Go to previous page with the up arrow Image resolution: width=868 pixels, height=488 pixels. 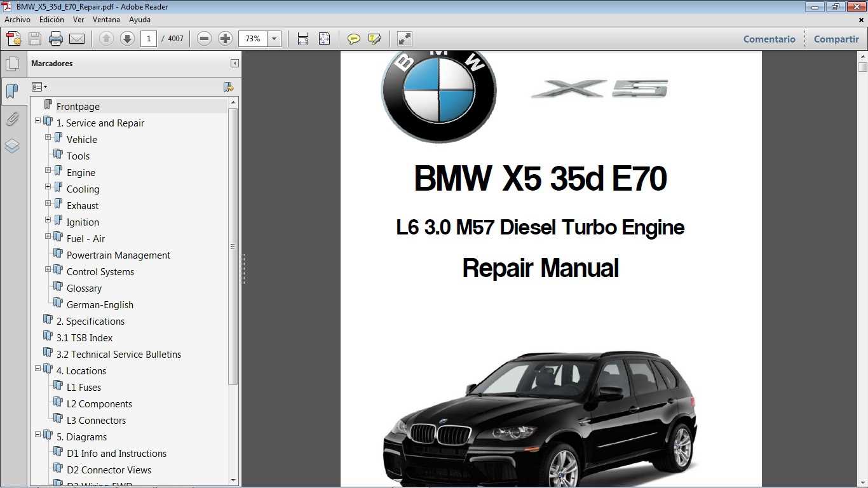click(106, 39)
